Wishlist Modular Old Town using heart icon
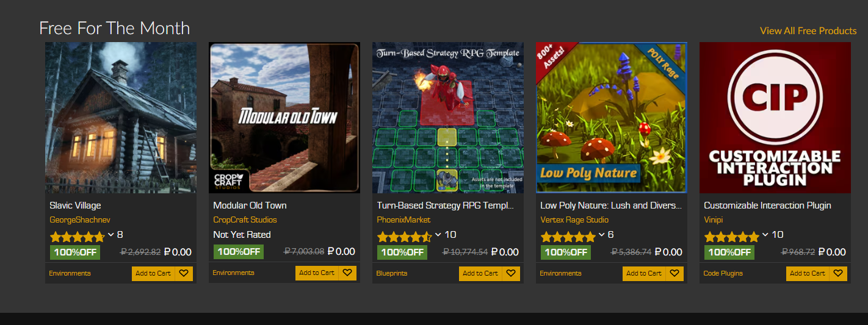 click(347, 273)
